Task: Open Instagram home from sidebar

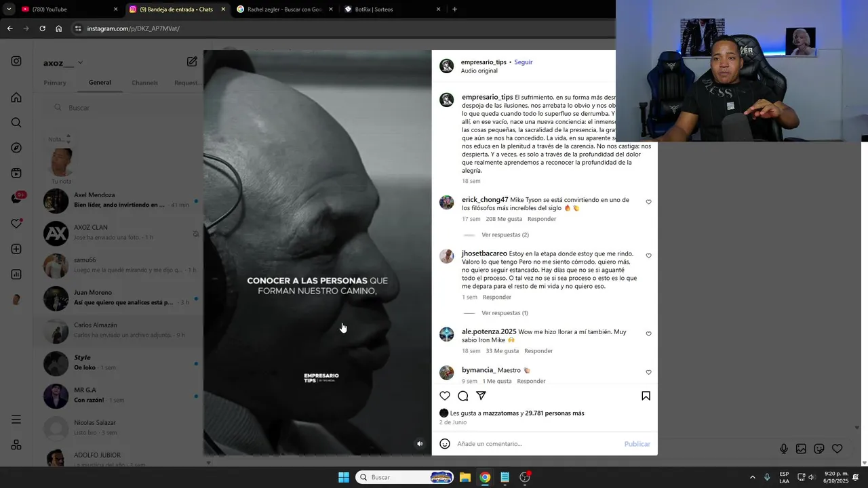Action: pos(16,98)
